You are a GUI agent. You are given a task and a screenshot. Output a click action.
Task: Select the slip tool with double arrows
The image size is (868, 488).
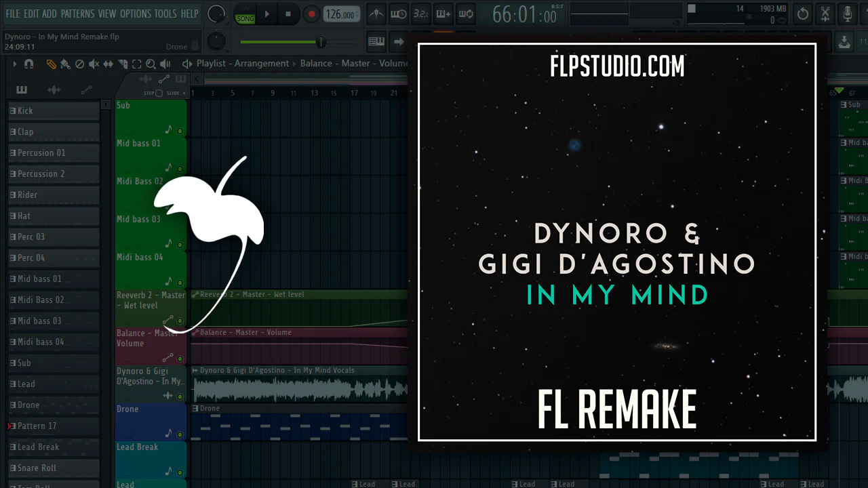coord(108,64)
